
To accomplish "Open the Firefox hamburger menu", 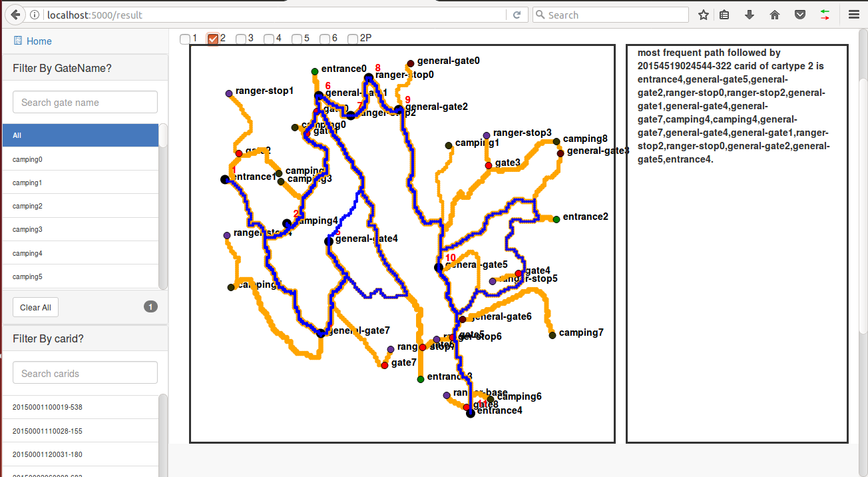I will 854,15.
